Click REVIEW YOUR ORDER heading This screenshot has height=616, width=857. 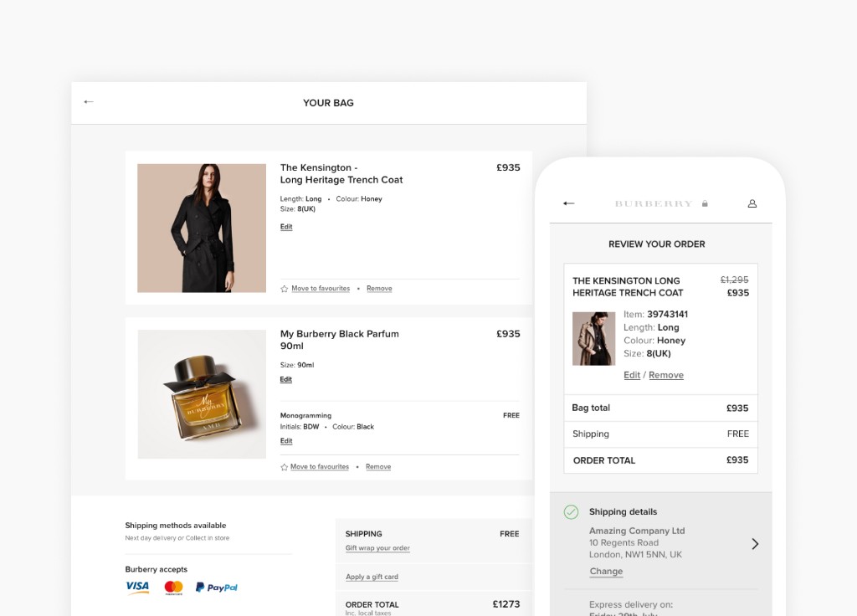pos(657,244)
